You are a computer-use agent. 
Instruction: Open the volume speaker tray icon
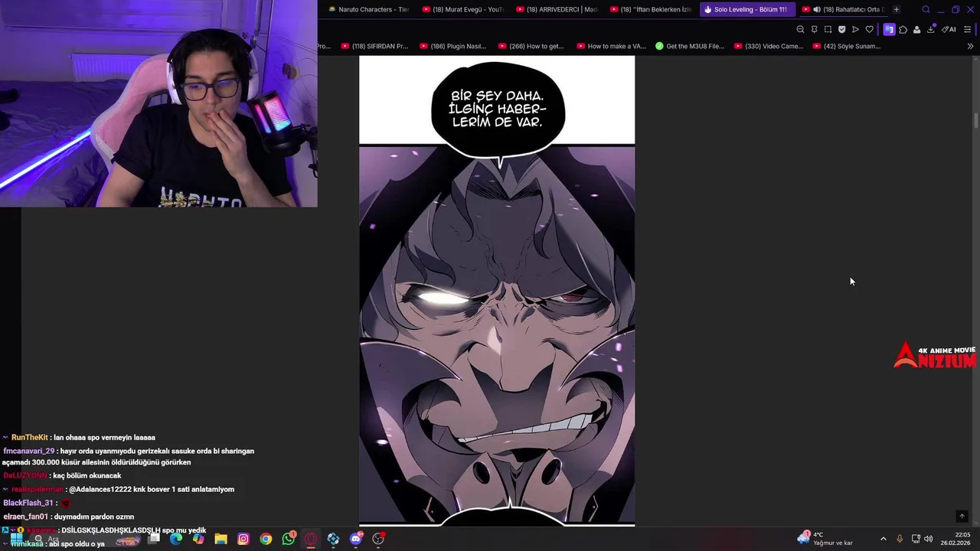click(x=929, y=539)
